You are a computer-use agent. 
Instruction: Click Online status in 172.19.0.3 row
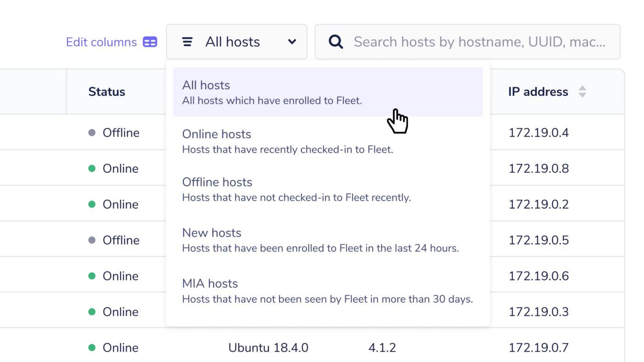click(114, 312)
